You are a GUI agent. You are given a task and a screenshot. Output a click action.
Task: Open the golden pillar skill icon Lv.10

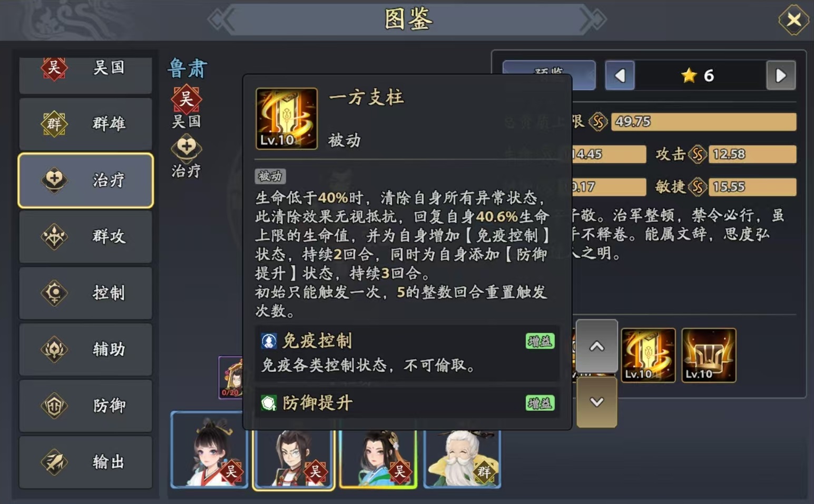[x=648, y=355]
